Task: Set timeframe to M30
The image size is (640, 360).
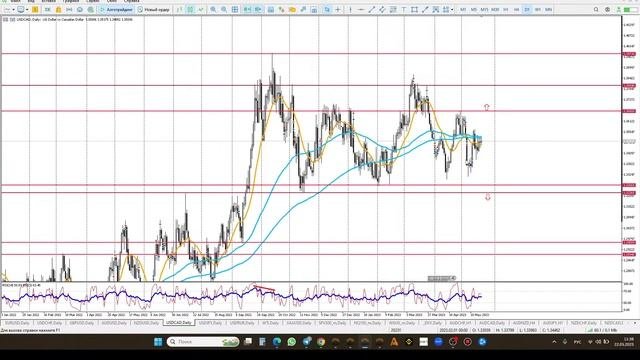Action: point(495,9)
